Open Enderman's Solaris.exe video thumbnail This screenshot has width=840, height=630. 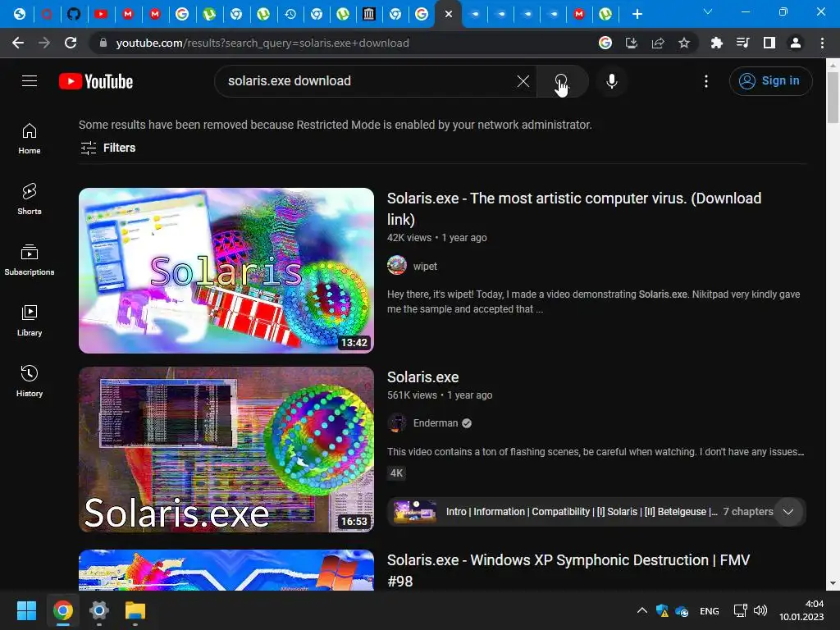point(226,450)
